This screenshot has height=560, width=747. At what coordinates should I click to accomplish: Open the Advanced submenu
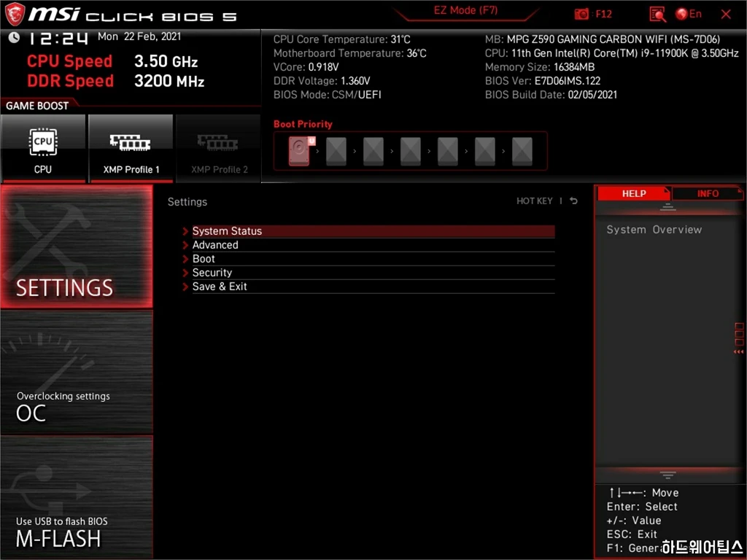click(x=373, y=245)
